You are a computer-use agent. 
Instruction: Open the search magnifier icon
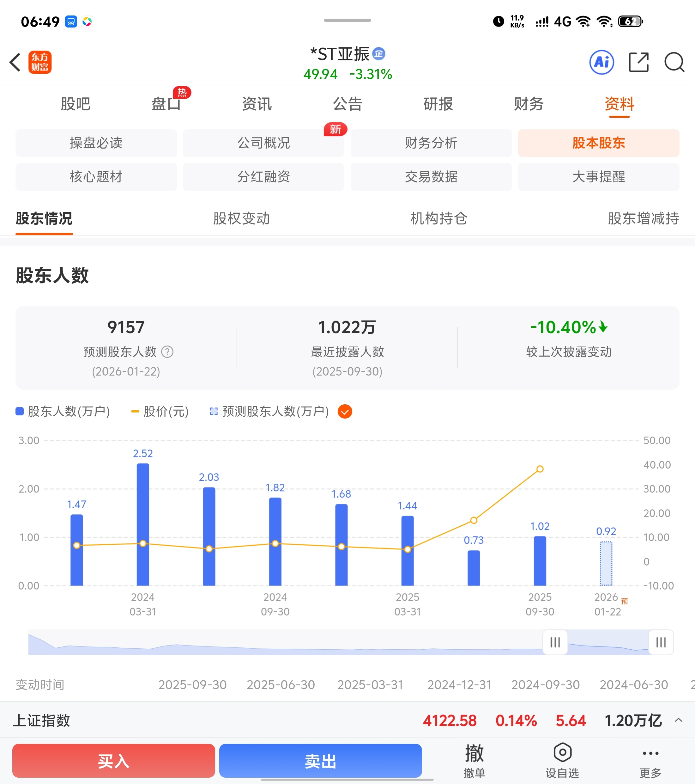point(674,62)
